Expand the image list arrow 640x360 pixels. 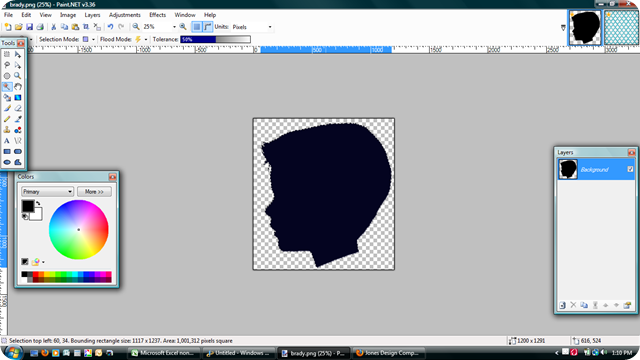(563, 28)
